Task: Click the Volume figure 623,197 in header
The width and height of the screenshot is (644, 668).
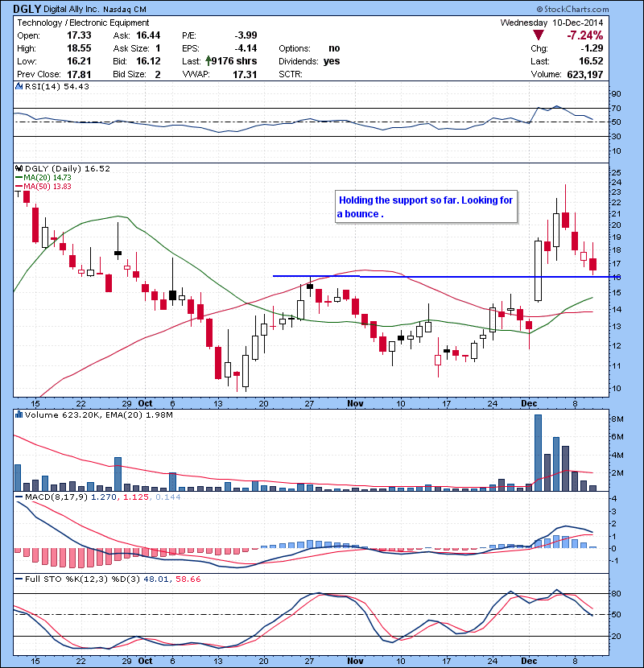Action: tap(584, 74)
